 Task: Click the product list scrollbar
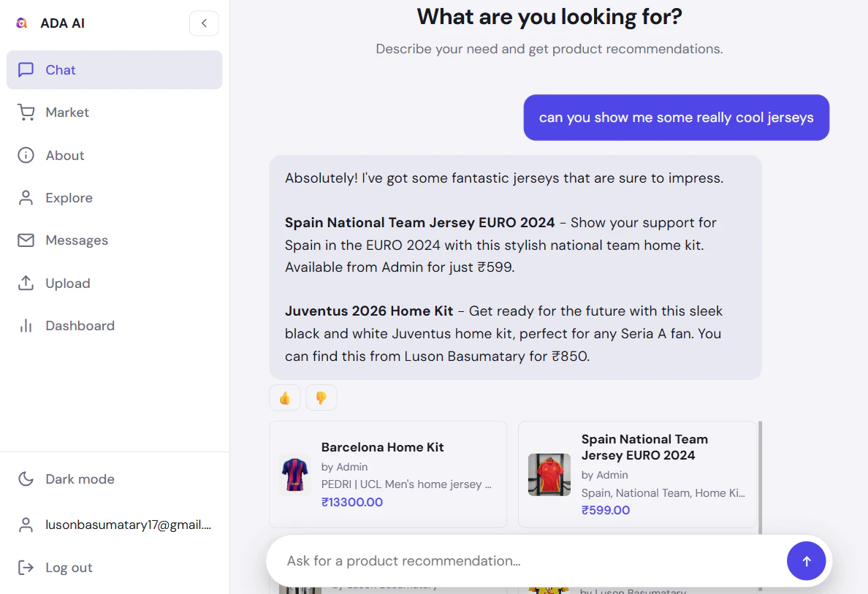[760, 475]
